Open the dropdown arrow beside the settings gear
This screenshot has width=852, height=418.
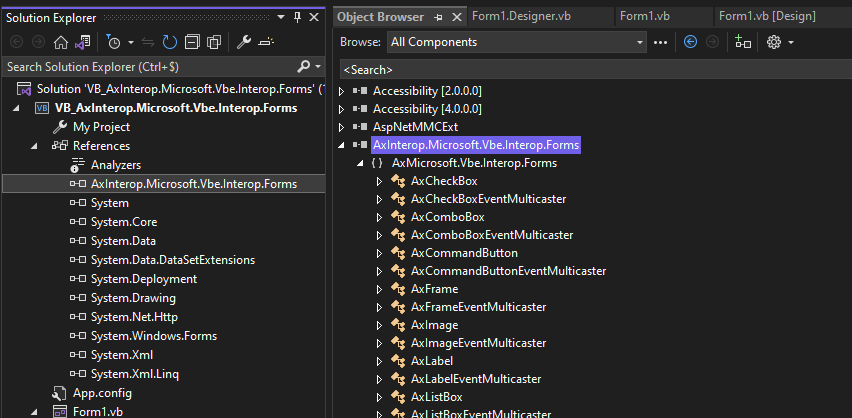(x=791, y=42)
